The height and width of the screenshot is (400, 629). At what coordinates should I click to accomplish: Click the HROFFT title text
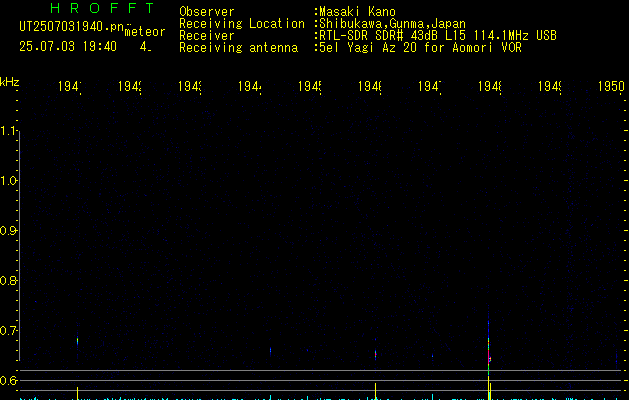(x=102, y=8)
